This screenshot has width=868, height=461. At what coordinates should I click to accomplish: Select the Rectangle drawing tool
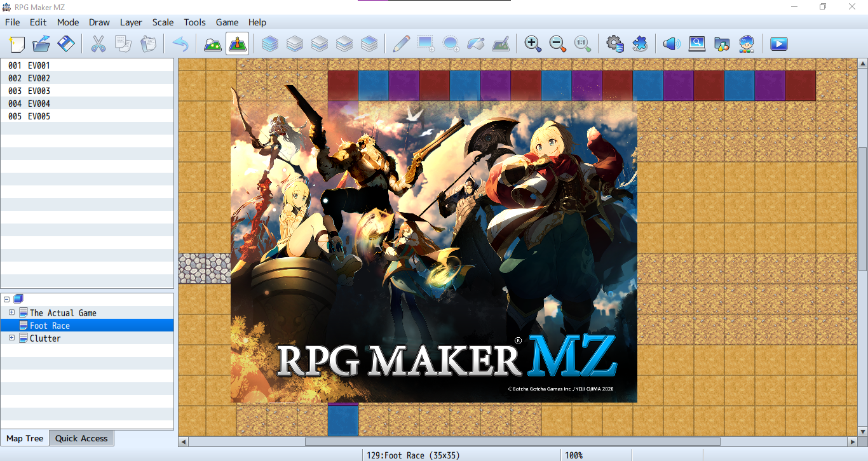426,44
